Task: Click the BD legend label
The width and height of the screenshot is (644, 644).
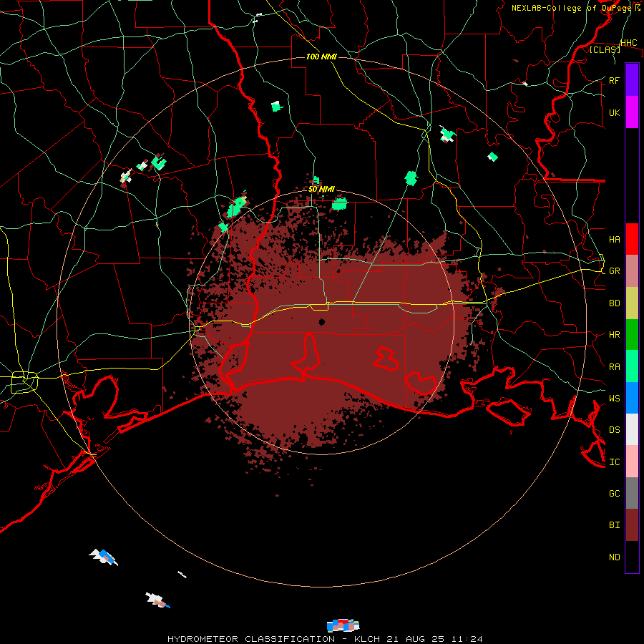Action: 614,303
